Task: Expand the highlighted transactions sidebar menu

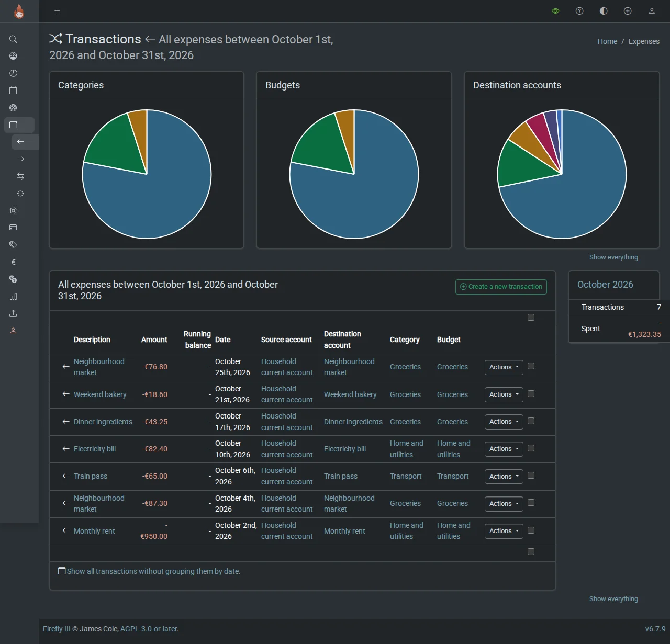Action: (19, 125)
